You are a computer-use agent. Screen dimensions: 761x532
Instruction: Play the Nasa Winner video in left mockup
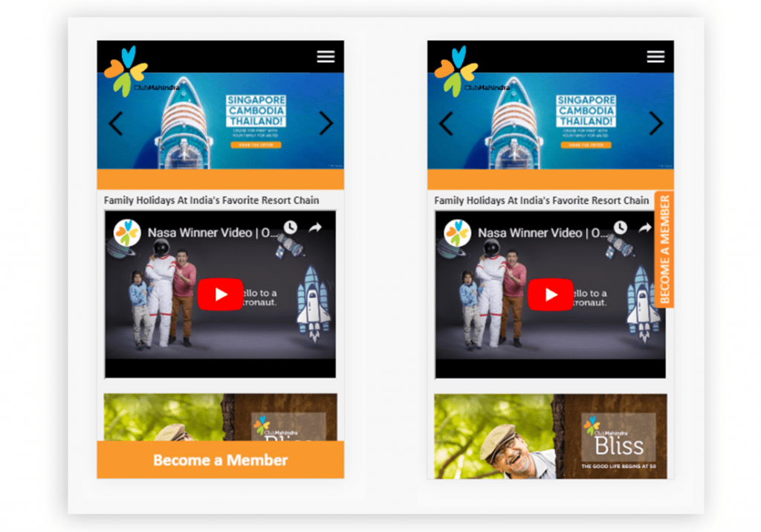coord(220,294)
